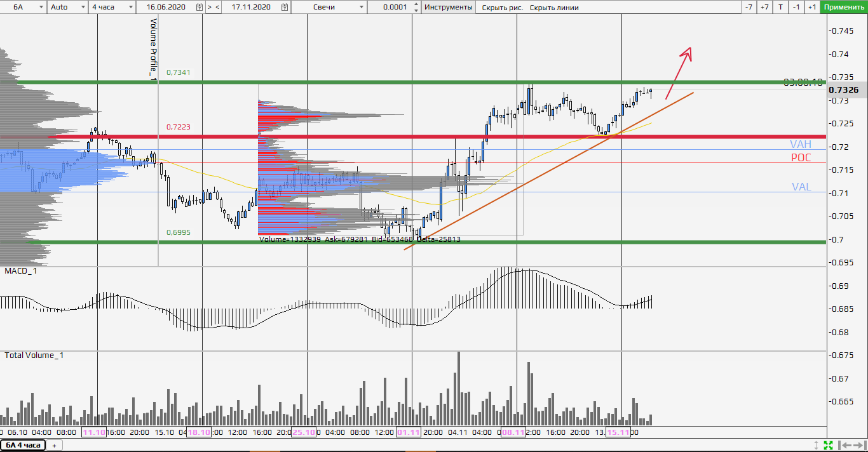This screenshot has height=452, width=868.
Task: Add new chart tab with plus button
Action: 54,445
